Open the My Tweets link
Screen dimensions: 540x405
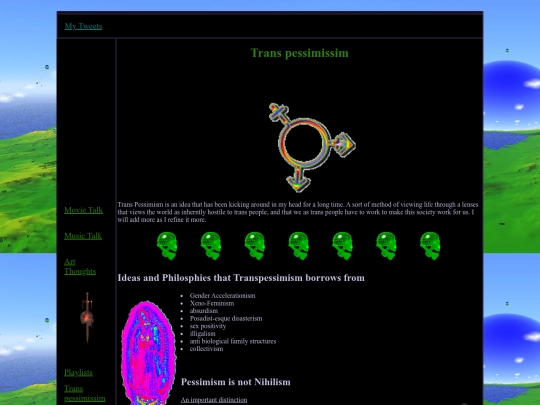point(83,26)
